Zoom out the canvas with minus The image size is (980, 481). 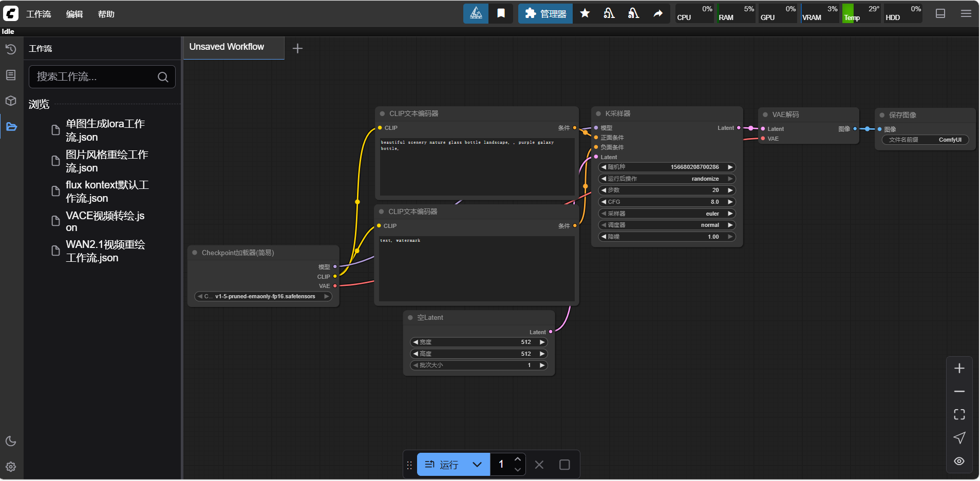point(959,392)
